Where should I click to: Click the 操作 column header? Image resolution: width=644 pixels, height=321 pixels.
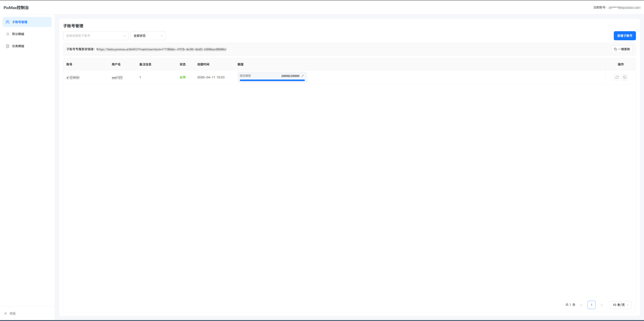[x=621, y=65]
